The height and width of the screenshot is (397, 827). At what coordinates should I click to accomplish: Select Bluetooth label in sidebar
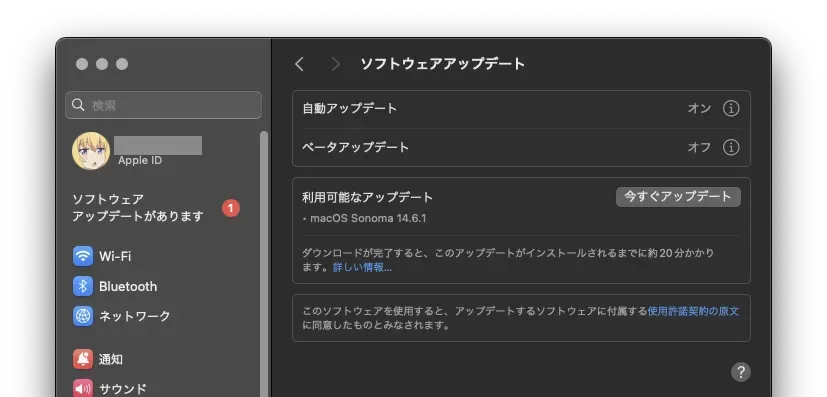[128, 286]
